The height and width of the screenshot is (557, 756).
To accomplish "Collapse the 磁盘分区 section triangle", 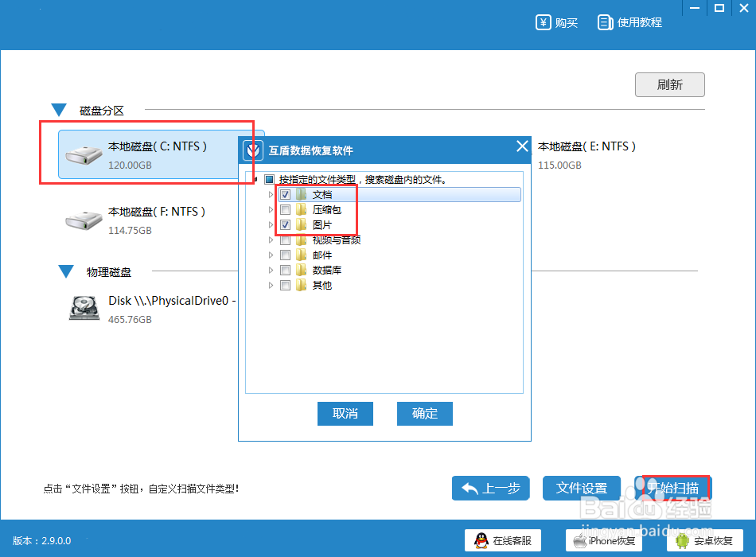I will [x=59, y=110].
